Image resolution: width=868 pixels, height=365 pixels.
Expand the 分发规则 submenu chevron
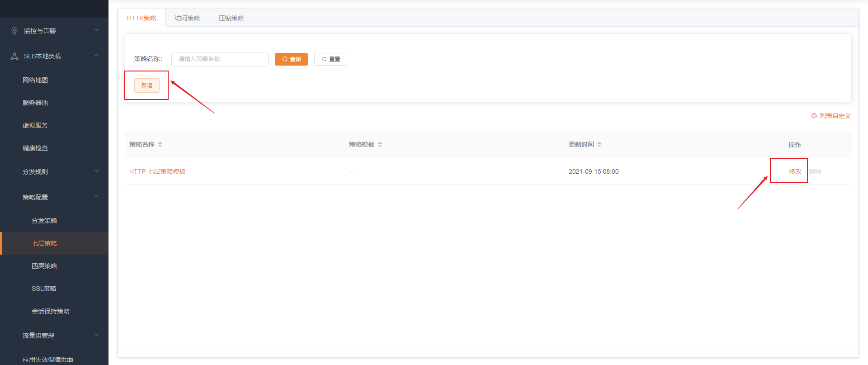[x=97, y=171]
